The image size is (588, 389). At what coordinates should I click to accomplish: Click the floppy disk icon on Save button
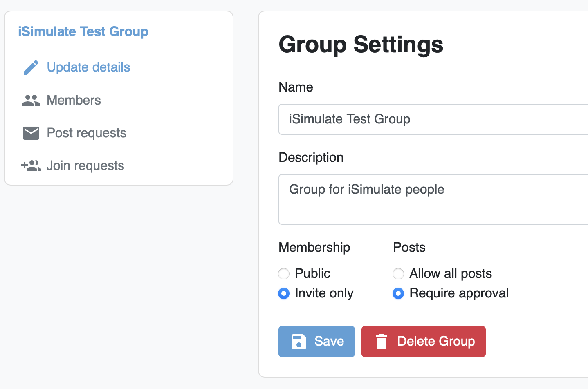click(299, 341)
